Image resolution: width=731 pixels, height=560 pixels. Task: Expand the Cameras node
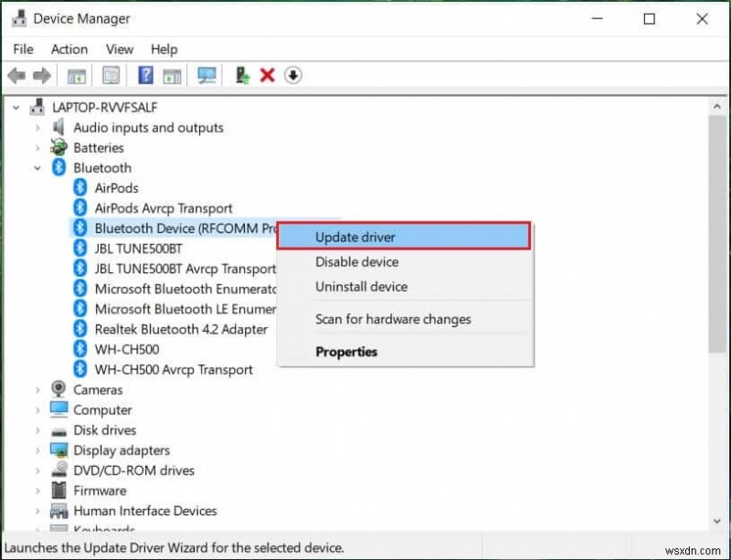point(37,390)
